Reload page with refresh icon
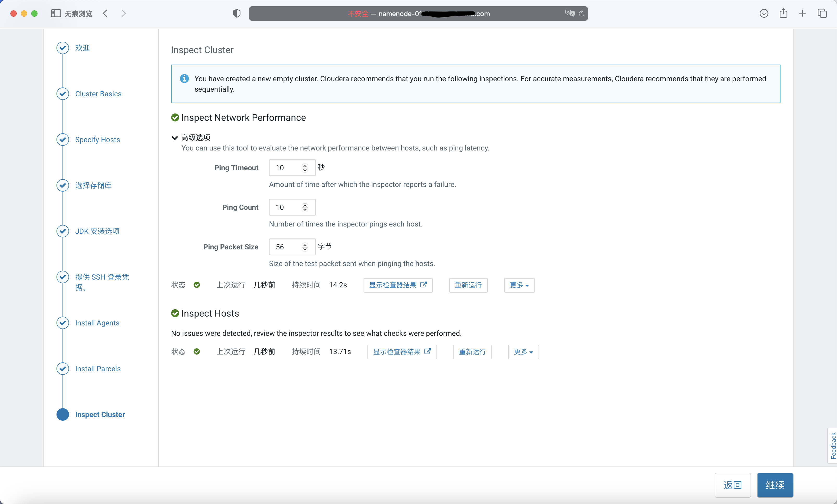The width and height of the screenshot is (837, 504). click(x=582, y=13)
